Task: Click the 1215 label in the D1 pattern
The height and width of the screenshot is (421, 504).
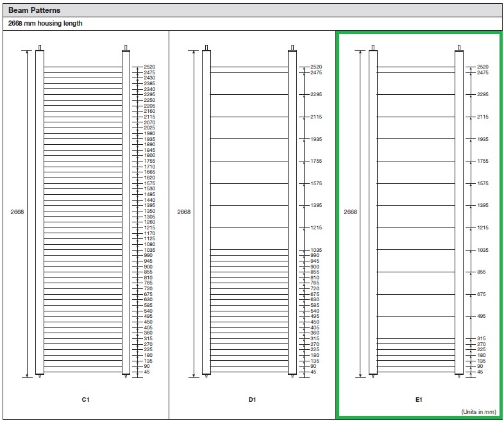Action: pos(316,228)
